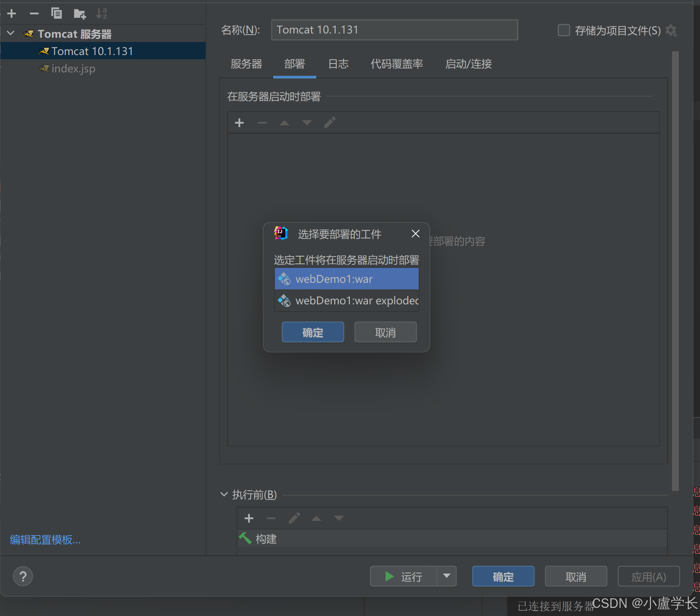Confirm artifact selection with 确定 in popup
The height and width of the screenshot is (616, 700).
click(x=312, y=332)
